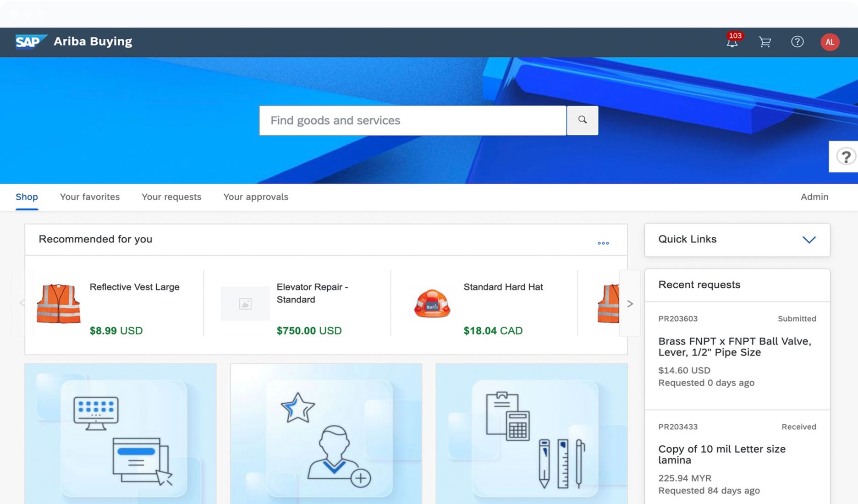The height and width of the screenshot is (504, 858).
Task: Go to the Admin menu
Action: [x=814, y=197]
